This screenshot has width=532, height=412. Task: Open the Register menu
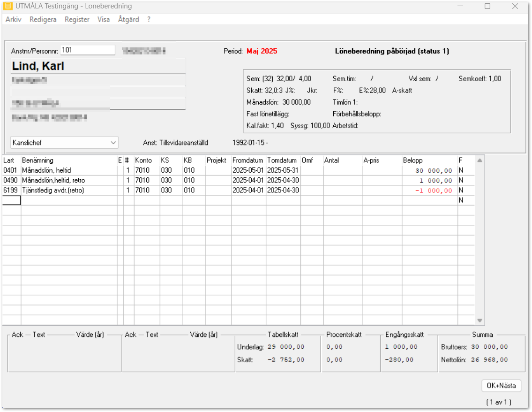click(77, 19)
